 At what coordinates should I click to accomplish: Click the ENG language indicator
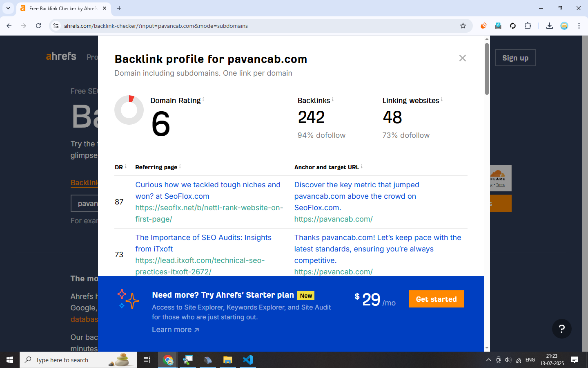pos(530,360)
